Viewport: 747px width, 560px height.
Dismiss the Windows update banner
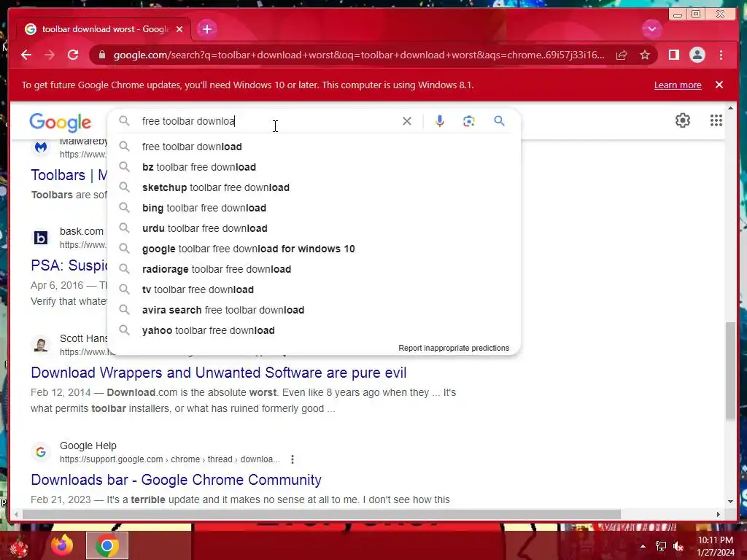(719, 85)
